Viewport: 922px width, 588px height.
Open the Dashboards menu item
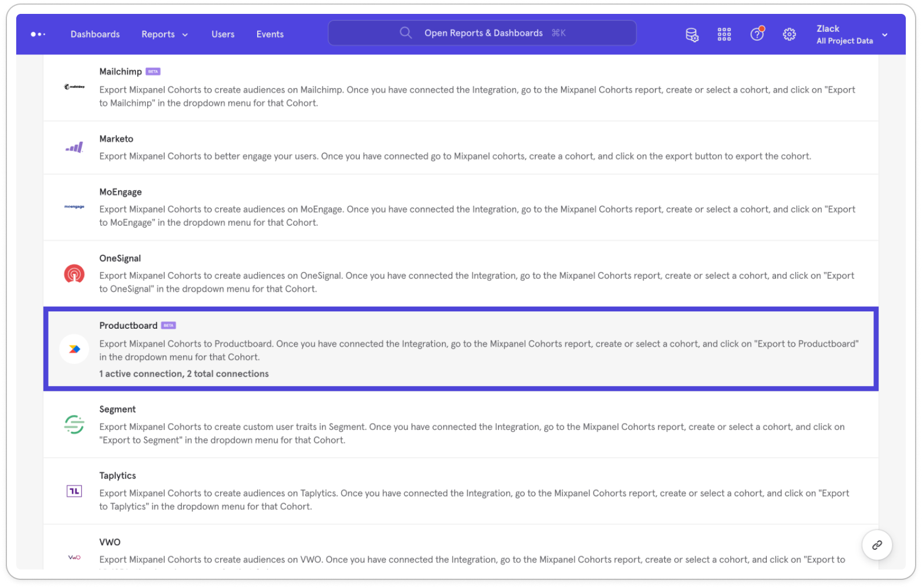[x=95, y=34]
